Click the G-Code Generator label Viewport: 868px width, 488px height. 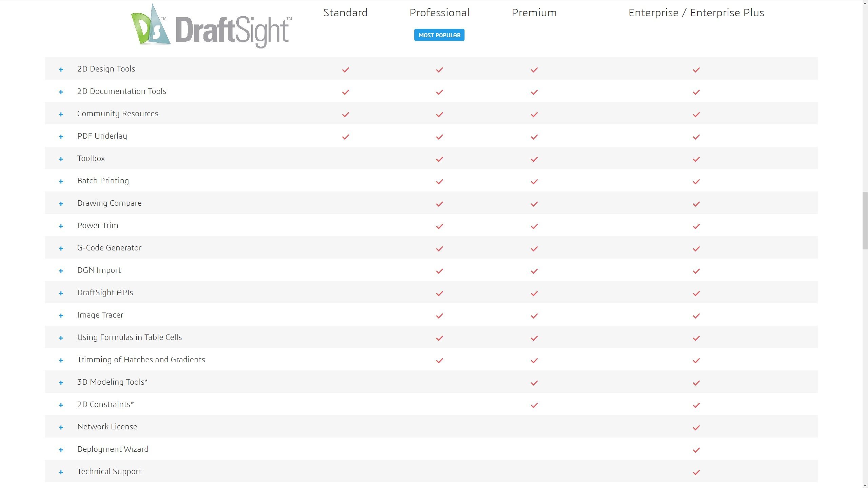[109, 248]
